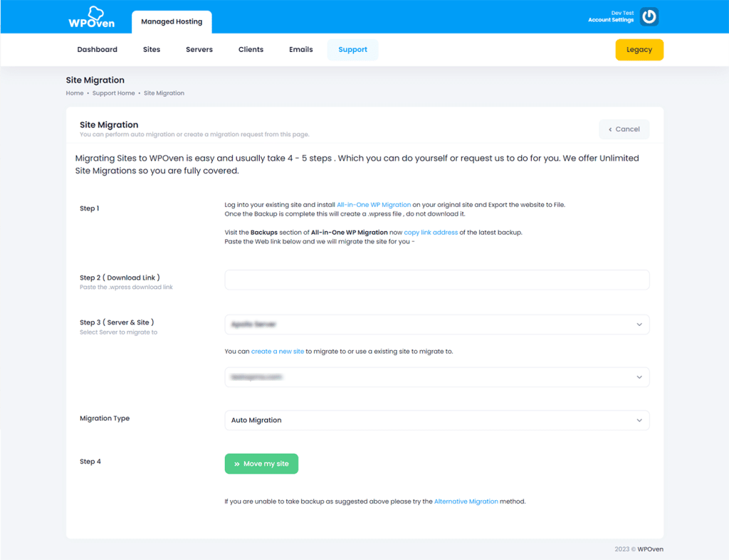Viewport: 729px width, 560px height.
Task: Switch to the Managed Hosting tab
Action: tap(172, 22)
